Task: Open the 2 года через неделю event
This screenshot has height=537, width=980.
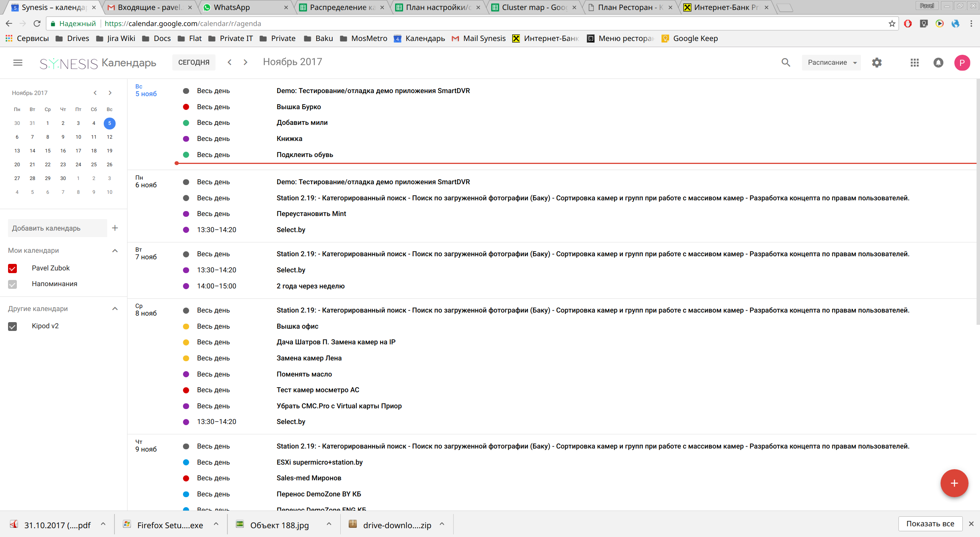Action: [x=310, y=286]
